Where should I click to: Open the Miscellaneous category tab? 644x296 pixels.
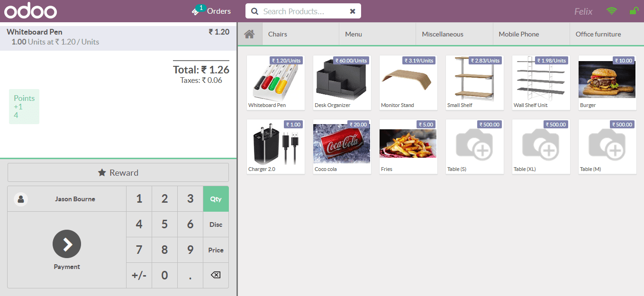click(x=454, y=34)
